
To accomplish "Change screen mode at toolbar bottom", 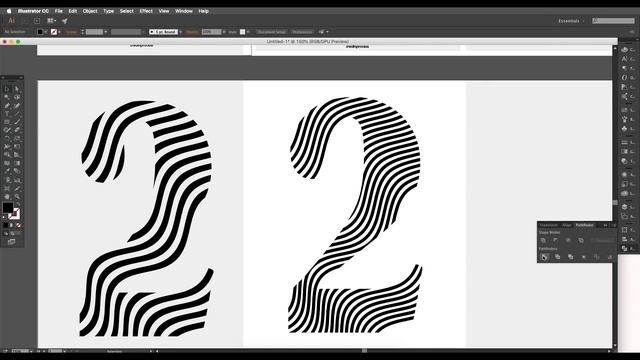I will click(x=11, y=242).
